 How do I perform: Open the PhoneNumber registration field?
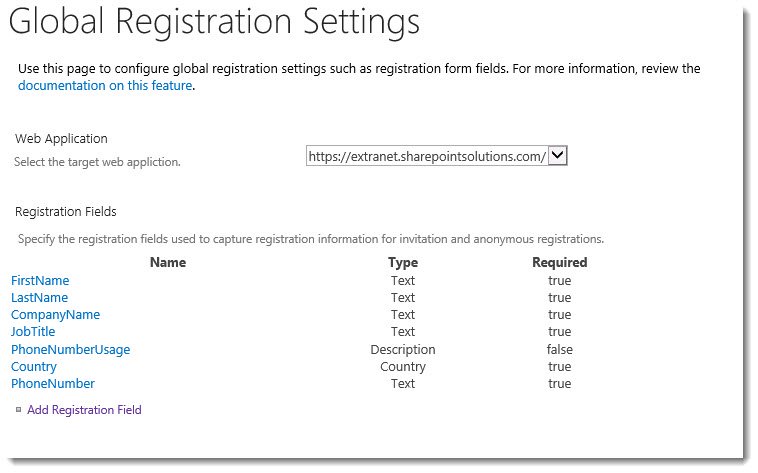[53, 384]
